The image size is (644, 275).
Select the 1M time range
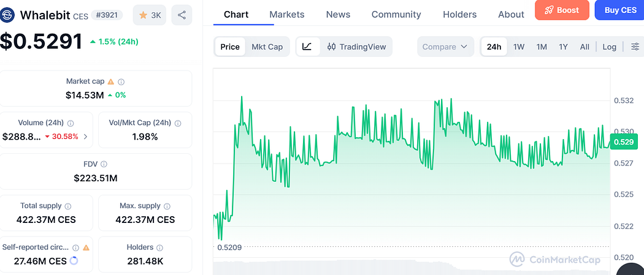(x=542, y=47)
